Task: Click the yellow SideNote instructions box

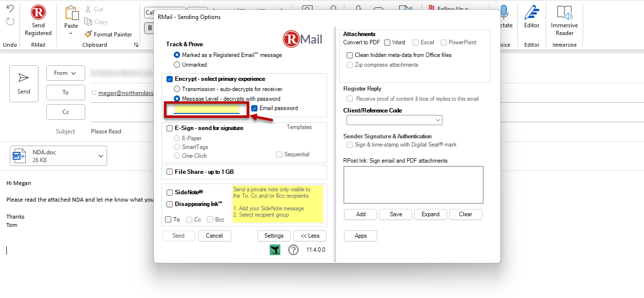Action: (x=278, y=204)
